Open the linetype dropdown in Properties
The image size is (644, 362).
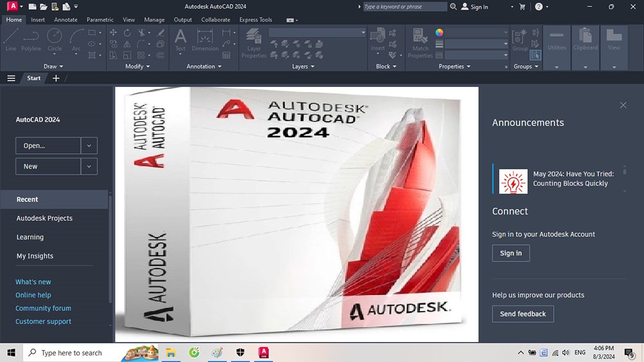click(x=506, y=55)
